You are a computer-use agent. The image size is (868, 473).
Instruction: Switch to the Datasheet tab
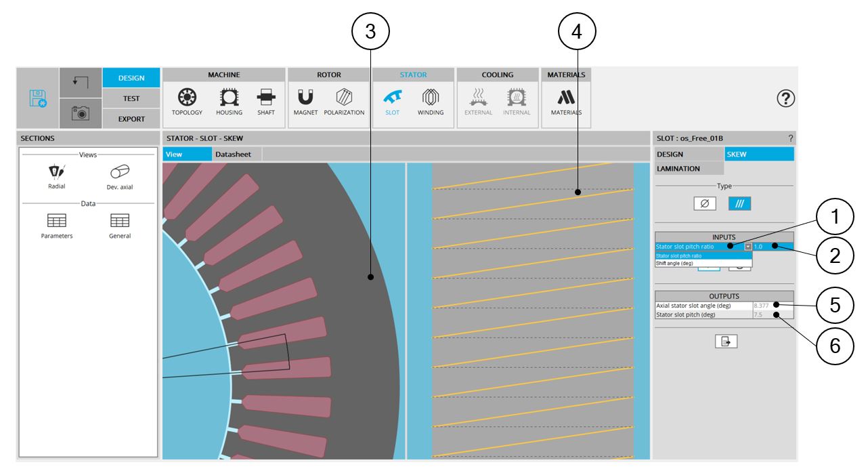pos(233,155)
